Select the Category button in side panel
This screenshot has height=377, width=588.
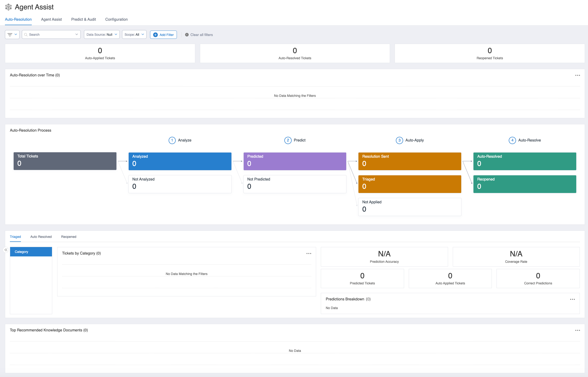pyautogui.click(x=31, y=252)
